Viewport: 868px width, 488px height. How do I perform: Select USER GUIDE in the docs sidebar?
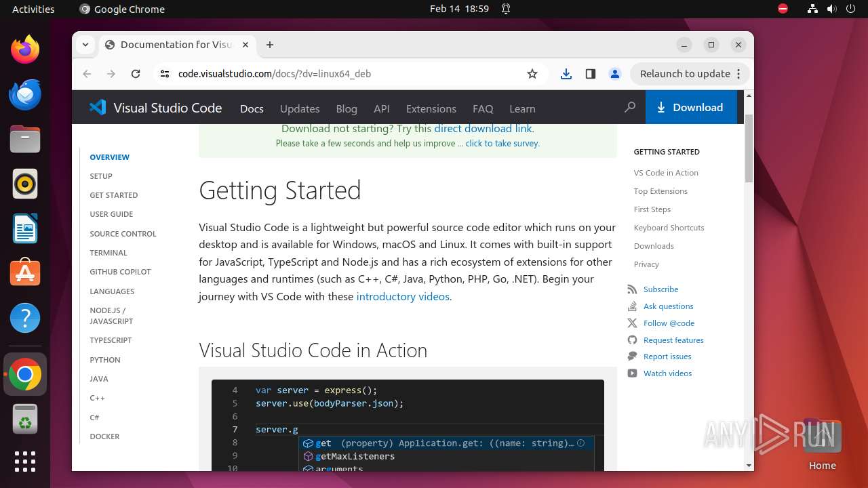coord(111,214)
